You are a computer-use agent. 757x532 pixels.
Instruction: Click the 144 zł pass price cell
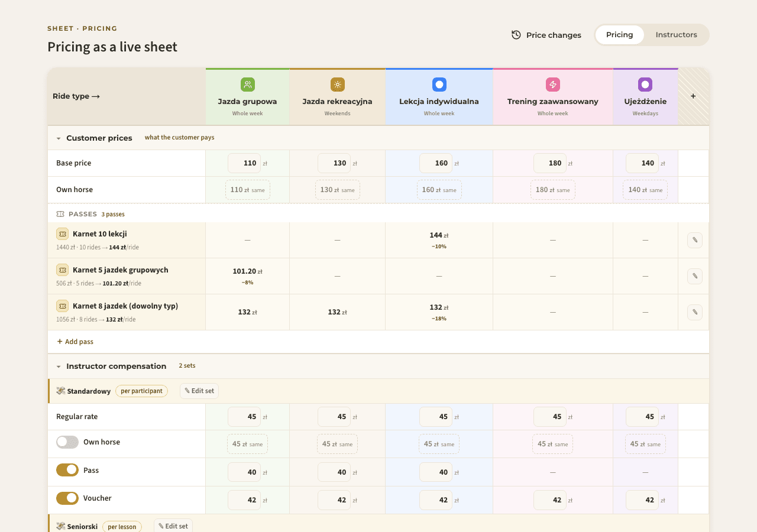coord(439,240)
